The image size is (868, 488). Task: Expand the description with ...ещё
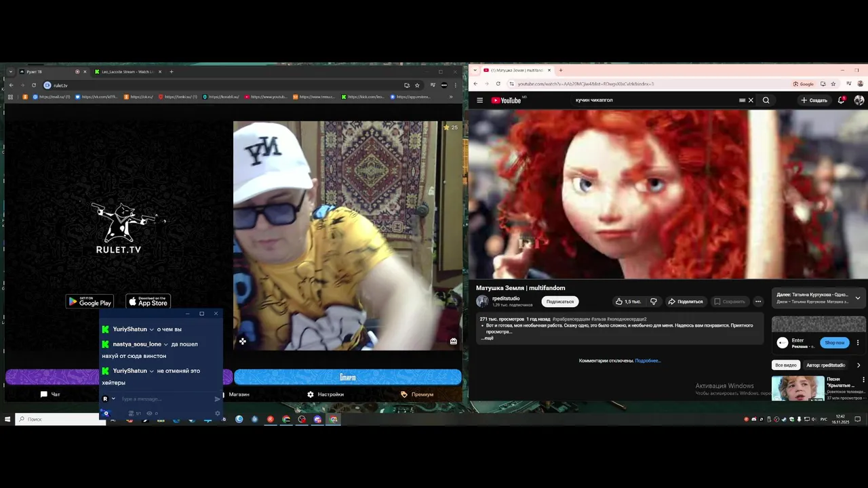pos(488,338)
